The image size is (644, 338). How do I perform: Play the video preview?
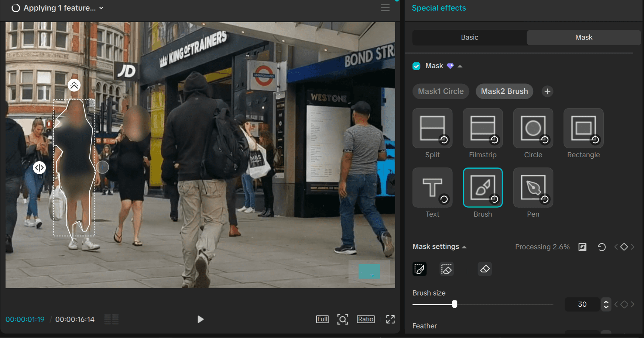point(200,319)
